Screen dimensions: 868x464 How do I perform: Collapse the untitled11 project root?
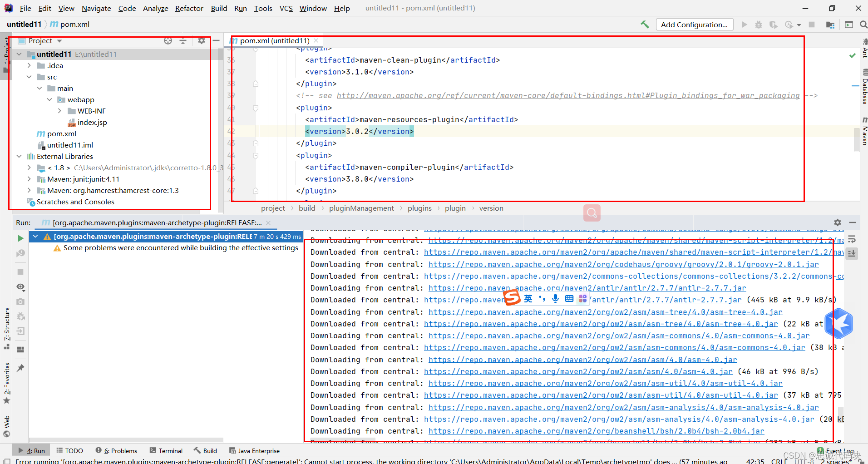click(19, 54)
